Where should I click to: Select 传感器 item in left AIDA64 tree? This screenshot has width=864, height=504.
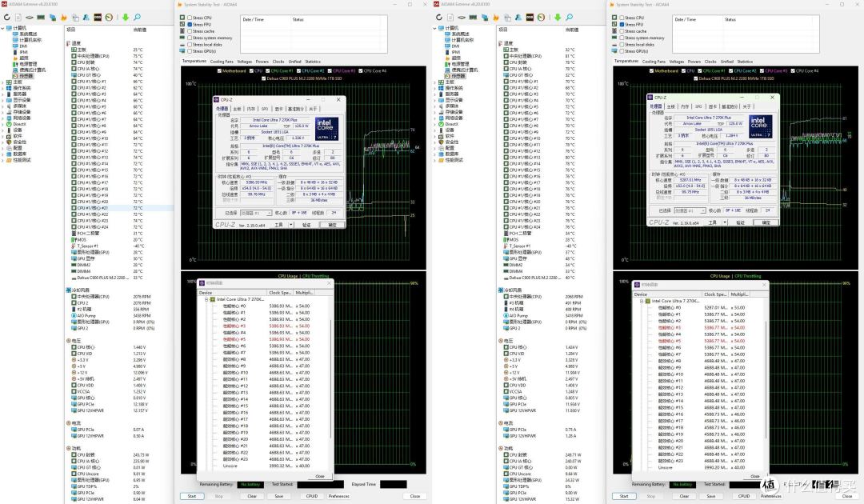(x=26, y=76)
